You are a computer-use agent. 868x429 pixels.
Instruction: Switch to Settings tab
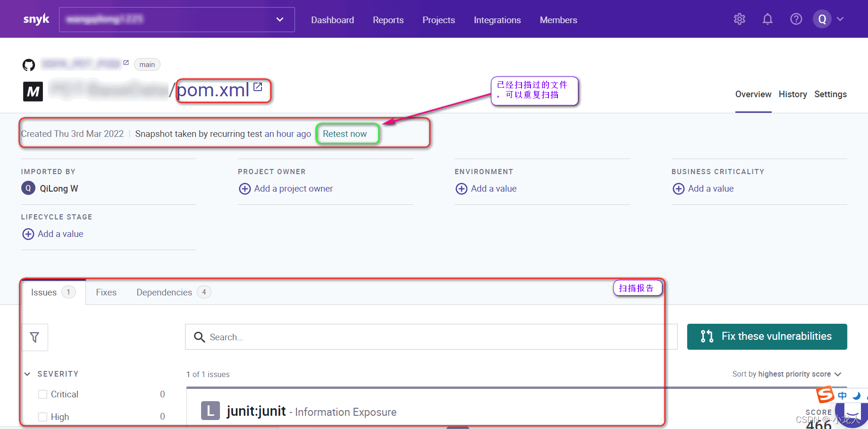830,94
